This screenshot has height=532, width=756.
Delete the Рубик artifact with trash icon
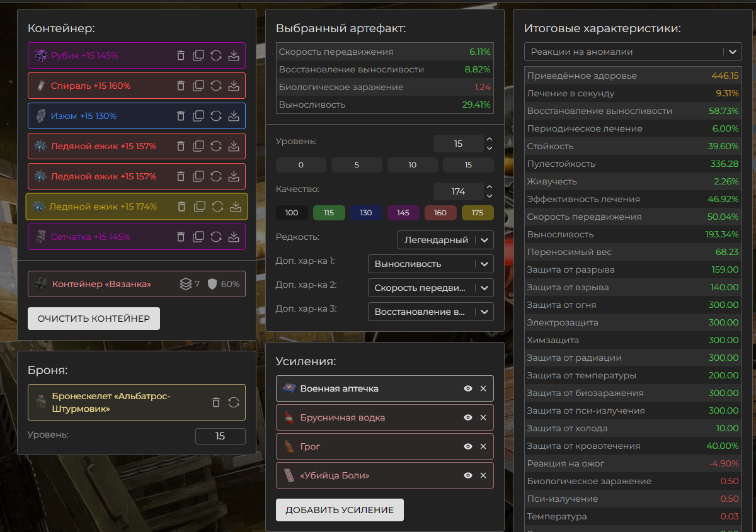pos(181,55)
